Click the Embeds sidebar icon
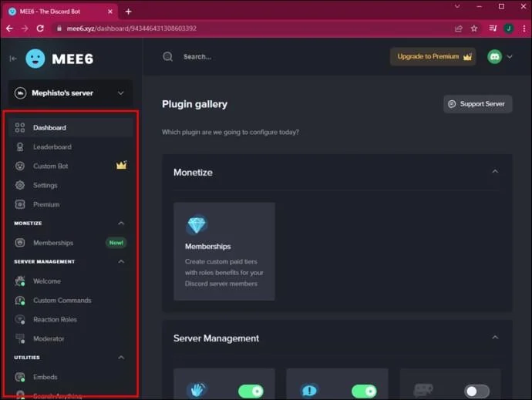Viewport: 532px width, 400px height. click(x=20, y=377)
